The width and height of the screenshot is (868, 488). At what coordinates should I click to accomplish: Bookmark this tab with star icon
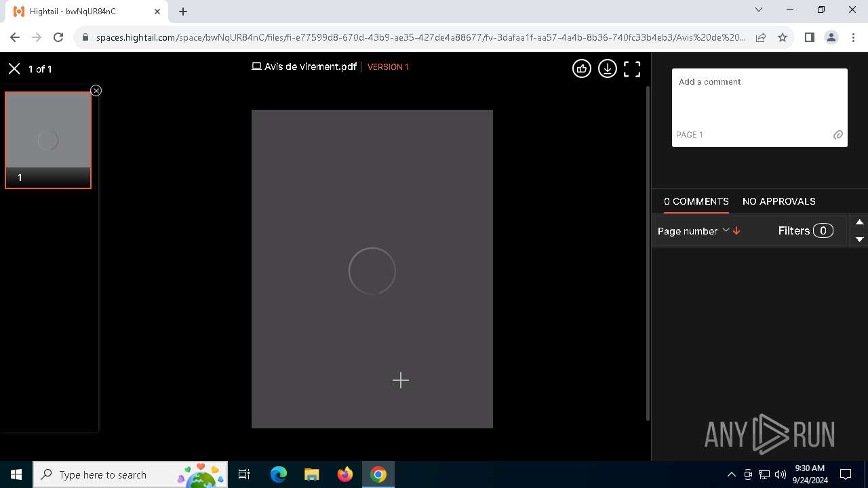coord(783,38)
